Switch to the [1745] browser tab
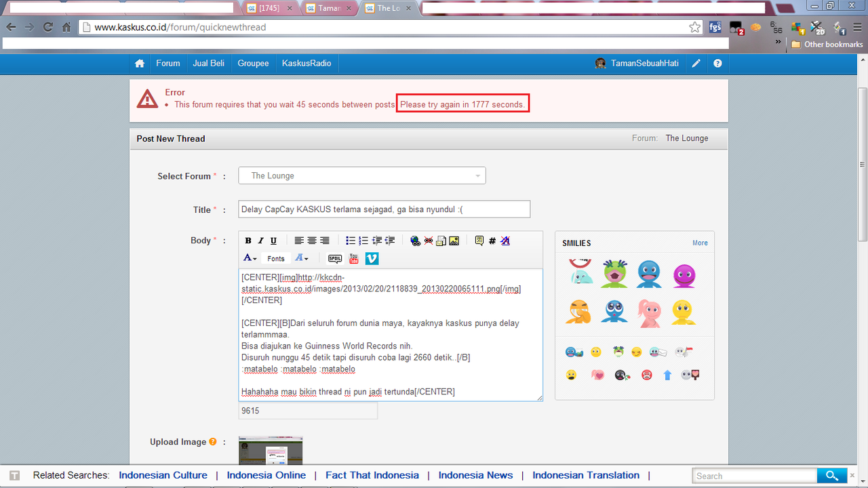 click(x=271, y=8)
